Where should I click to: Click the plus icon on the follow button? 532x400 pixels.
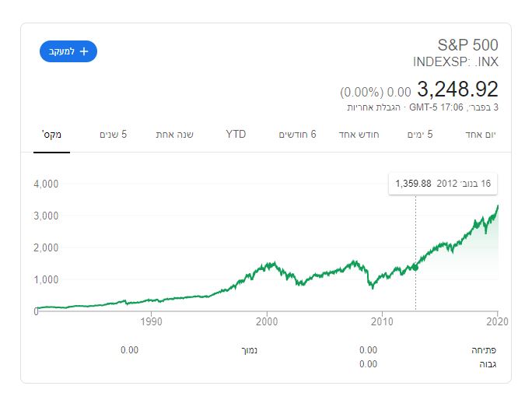tap(84, 51)
